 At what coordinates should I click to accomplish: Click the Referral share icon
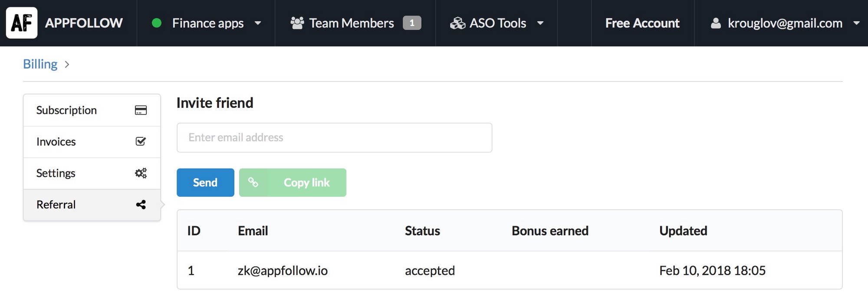pos(141,205)
